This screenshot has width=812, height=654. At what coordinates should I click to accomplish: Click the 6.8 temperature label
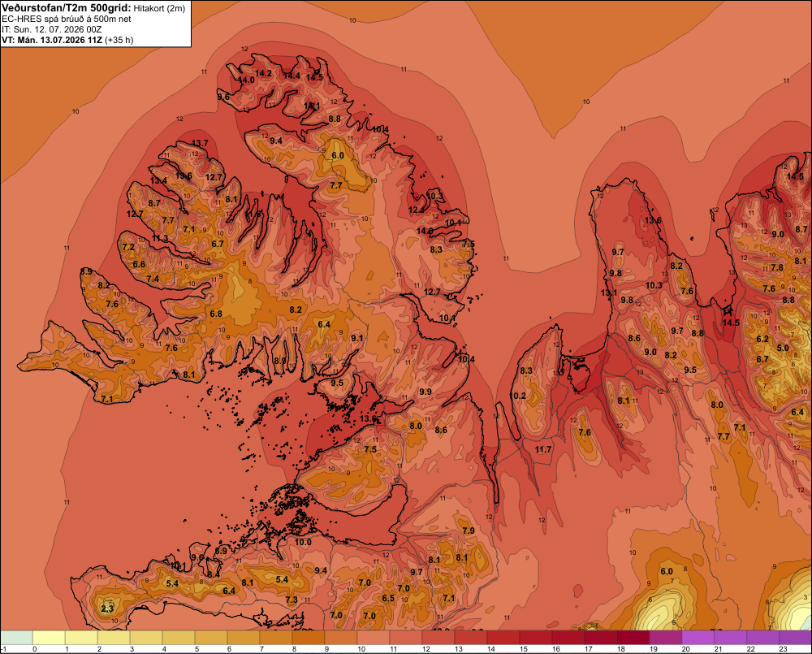click(x=216, y=314)
